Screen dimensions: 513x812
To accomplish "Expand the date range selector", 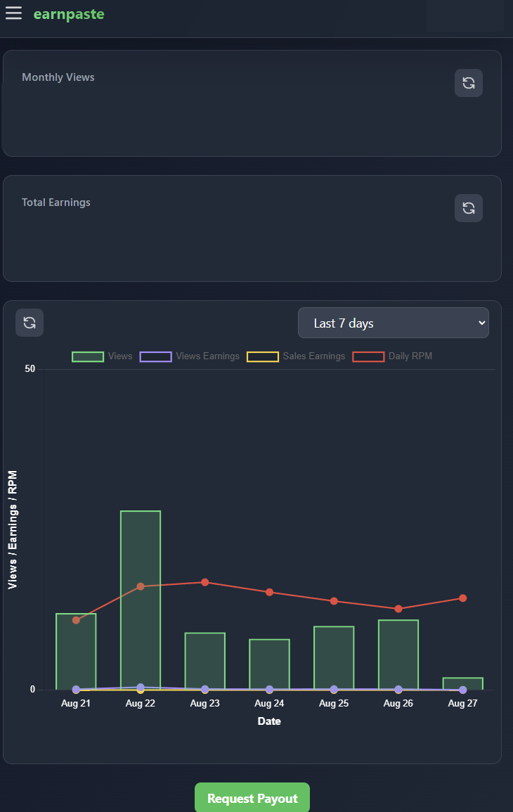I will (393, 322).
